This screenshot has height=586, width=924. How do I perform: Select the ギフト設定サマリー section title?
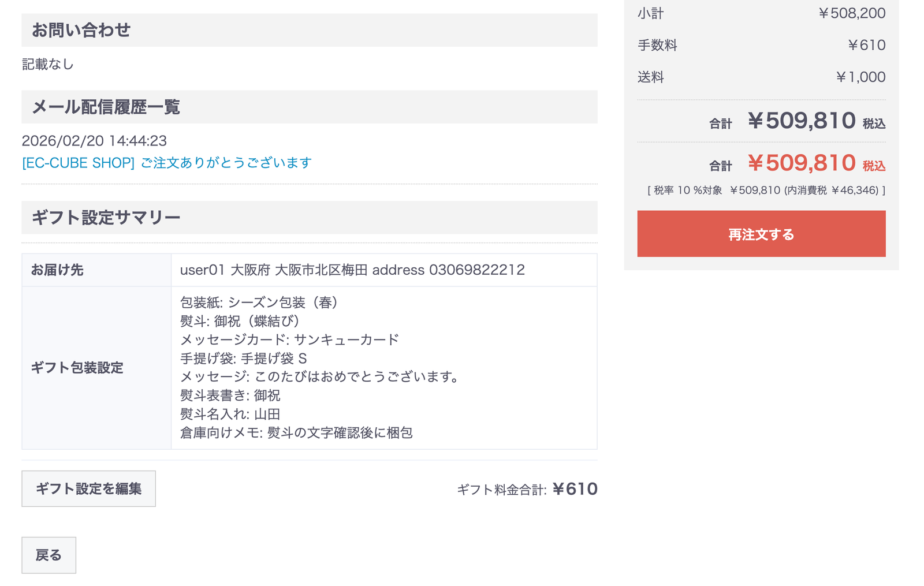click(106, 217)
